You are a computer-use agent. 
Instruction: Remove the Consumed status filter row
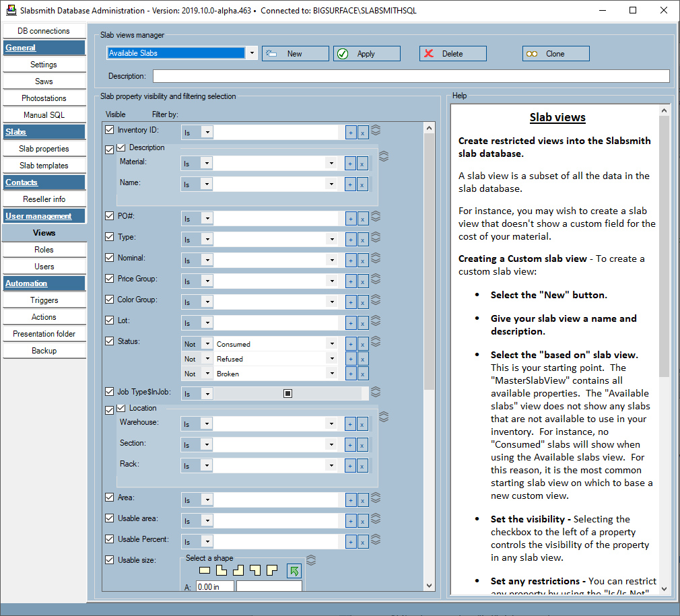click(362, 344)
